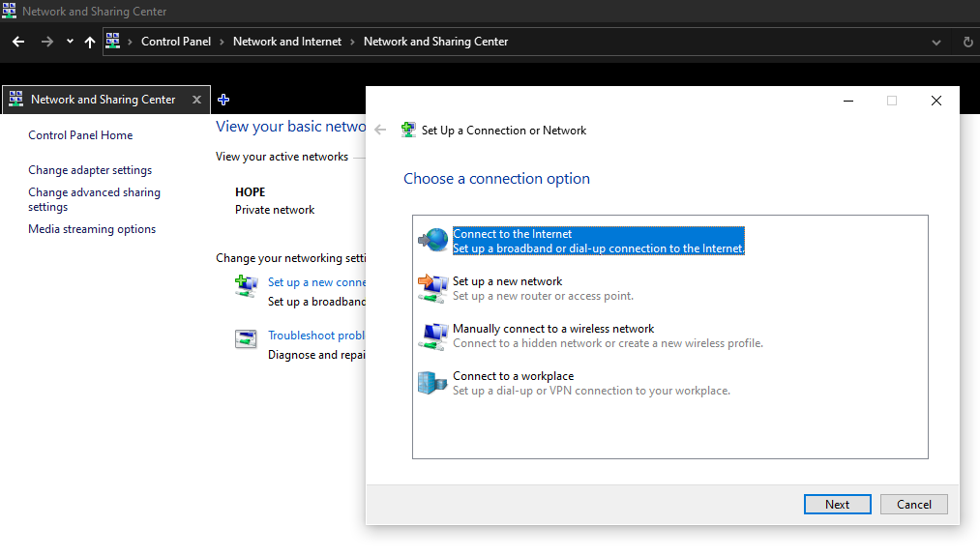The height and width of the screenshot is (555, 980).
Task: Select Set up a new network option
Action: click(x=543, y=288)
